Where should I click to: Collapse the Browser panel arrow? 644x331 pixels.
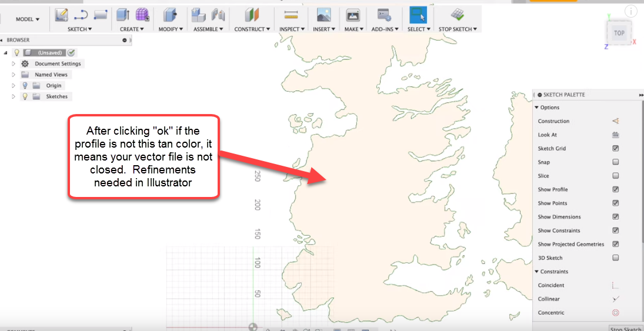(2, 40)
